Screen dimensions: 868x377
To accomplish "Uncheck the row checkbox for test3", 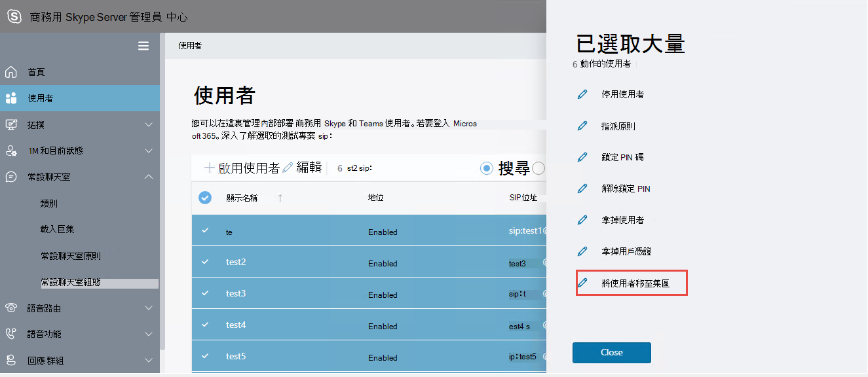I will [x=205, y=293].
